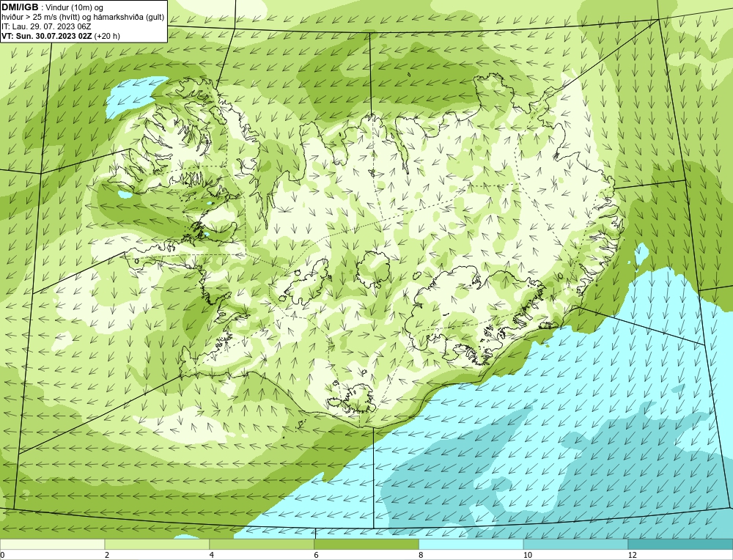This screenshot has width=733, height=560.
Task: Click the 'IT: Lau. 29. 07. 2023 06Z' text
Action: coord(46,26)
